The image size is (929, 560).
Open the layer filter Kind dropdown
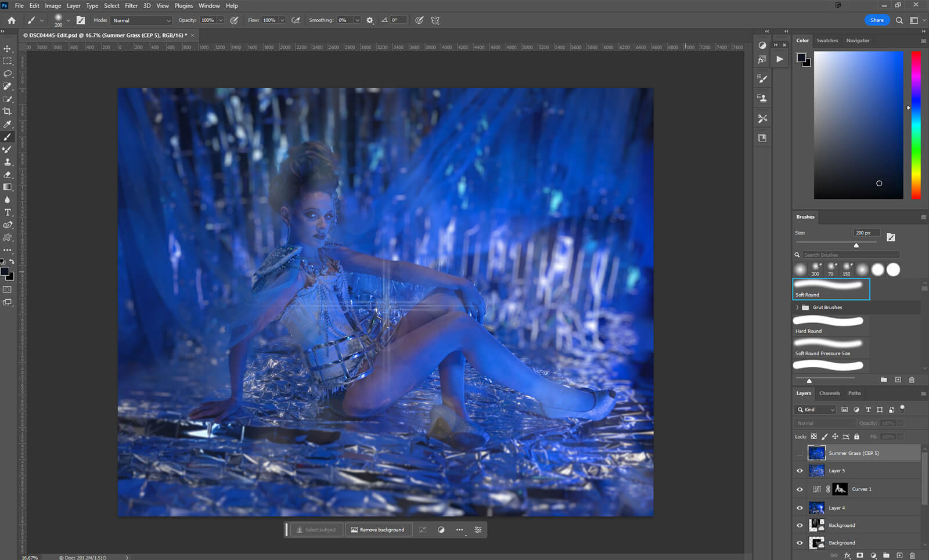[x=816, y=410]
